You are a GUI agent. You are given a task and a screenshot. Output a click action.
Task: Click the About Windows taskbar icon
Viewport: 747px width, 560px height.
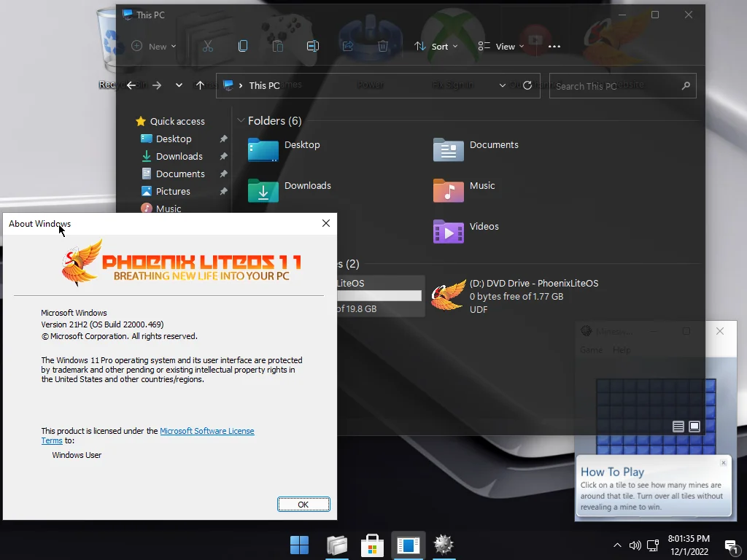pos(409,545)
